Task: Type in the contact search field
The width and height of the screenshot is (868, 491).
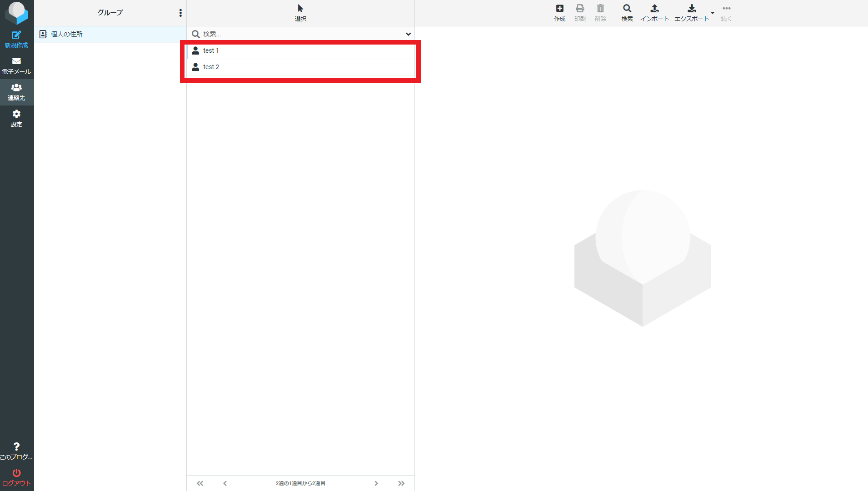Action: click(x=300, y=34)
